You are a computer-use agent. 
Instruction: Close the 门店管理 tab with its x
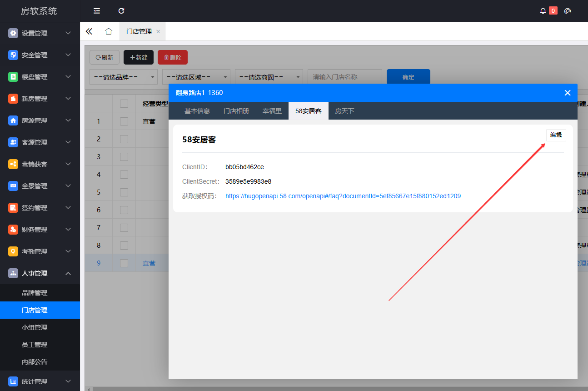(x=158, y=31)
